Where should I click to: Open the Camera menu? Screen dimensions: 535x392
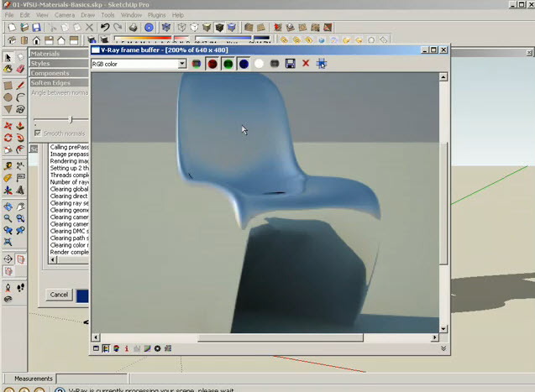65,15
